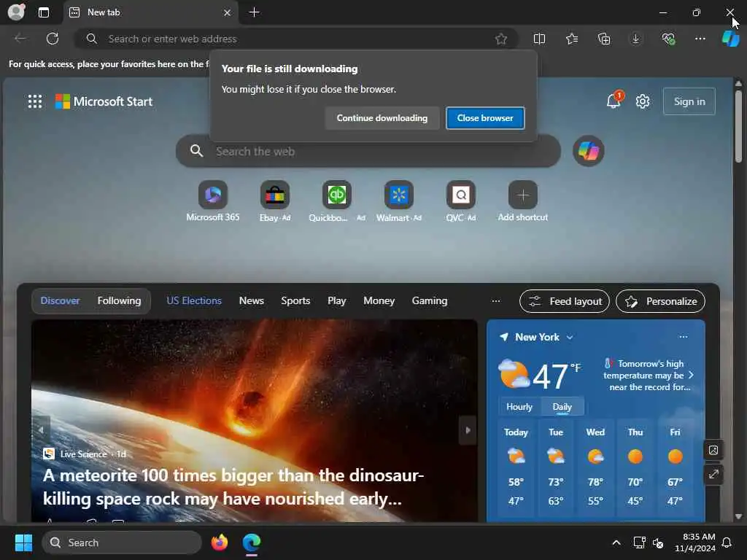Viewport: 747px width, 560px height.
Task: Click the Back arrow icon
Action: [20, 39]
